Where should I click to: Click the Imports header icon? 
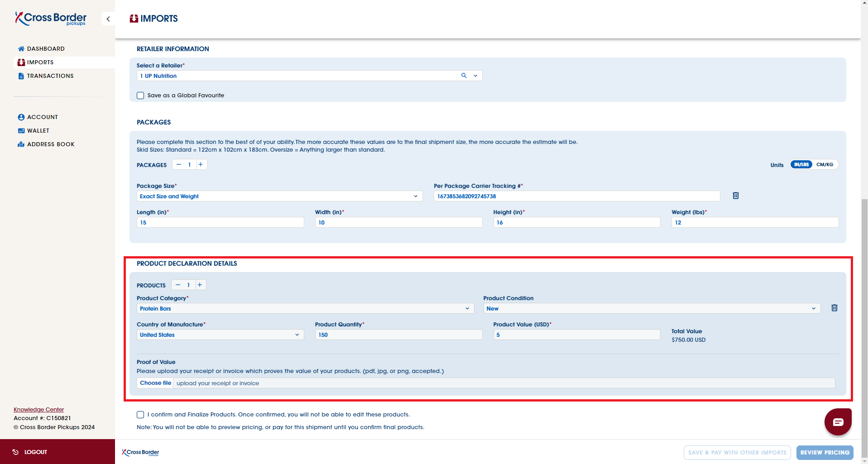(x=134, y=19)
